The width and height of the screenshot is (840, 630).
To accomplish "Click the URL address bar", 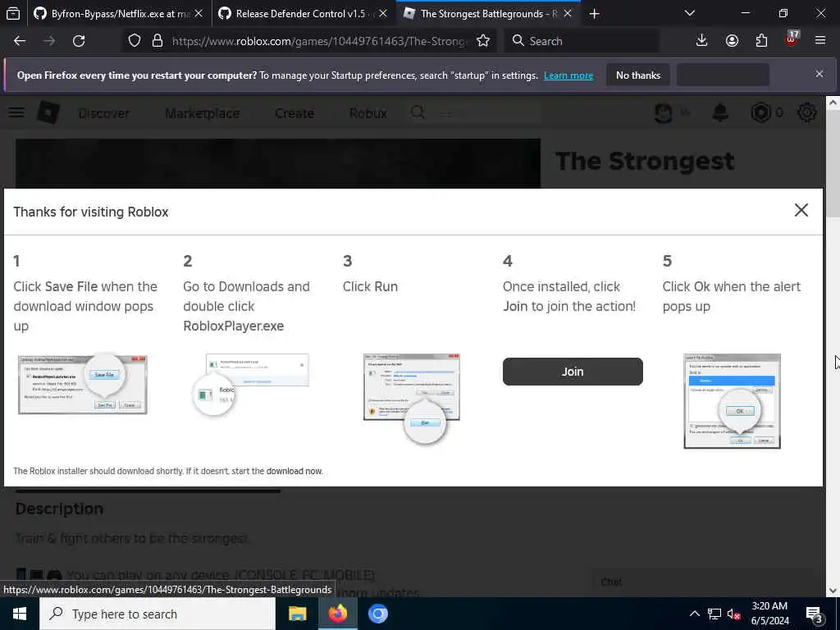I will coord(320,41).
